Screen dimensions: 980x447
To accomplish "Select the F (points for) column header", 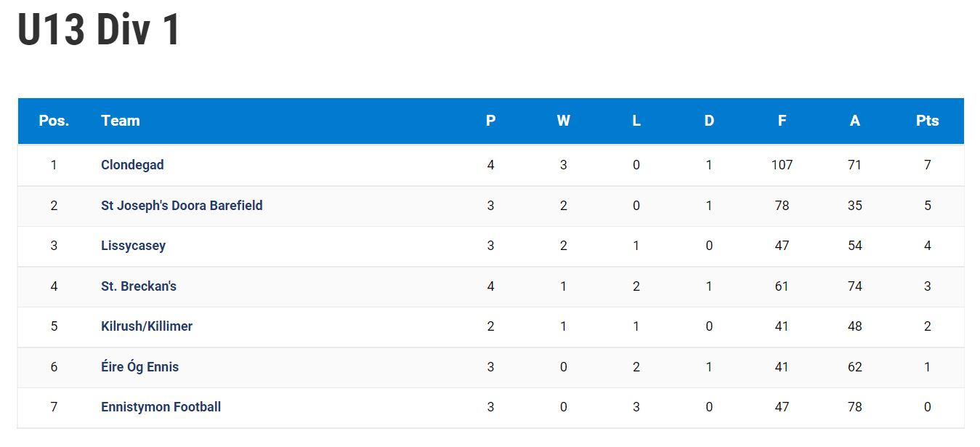I will click(782, 121).
